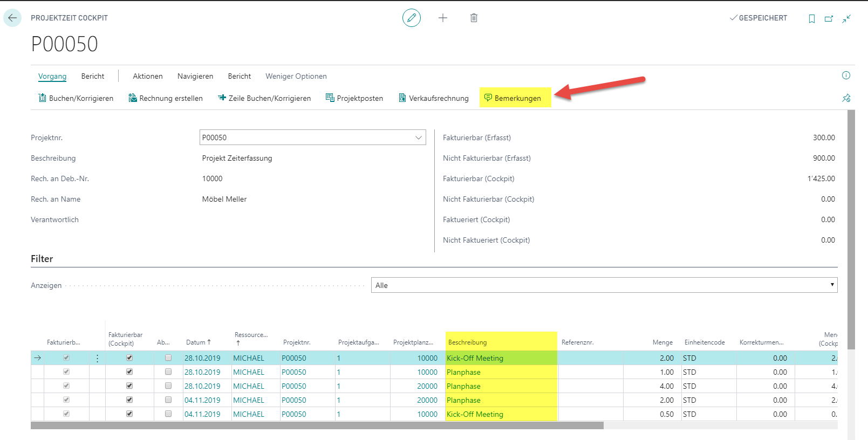Click the Beschreibung column header
This screenshot has height=440, width=868.
[468, 342]
